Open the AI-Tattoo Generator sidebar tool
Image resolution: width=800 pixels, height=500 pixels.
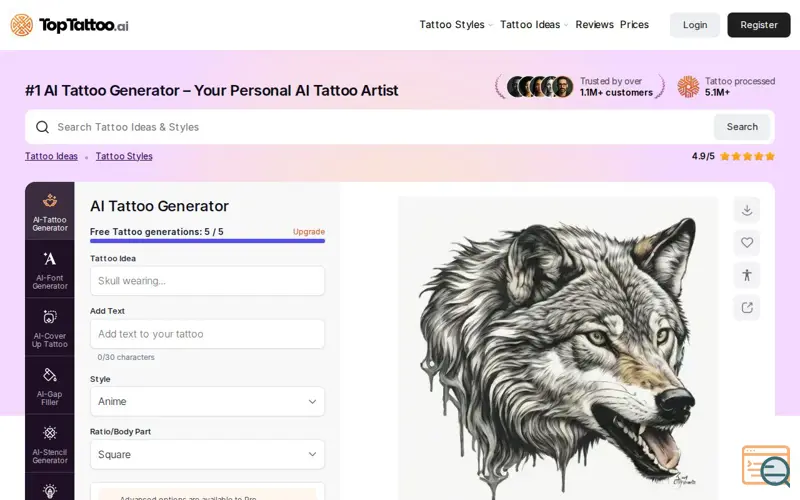click(x=49, y=211)
